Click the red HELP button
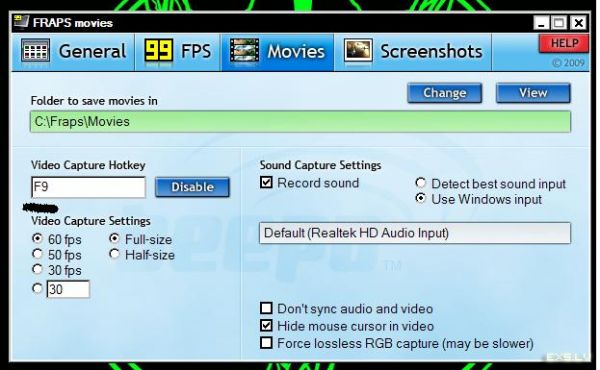The width and height of the screenshot is (600, 370). [564, 43]
